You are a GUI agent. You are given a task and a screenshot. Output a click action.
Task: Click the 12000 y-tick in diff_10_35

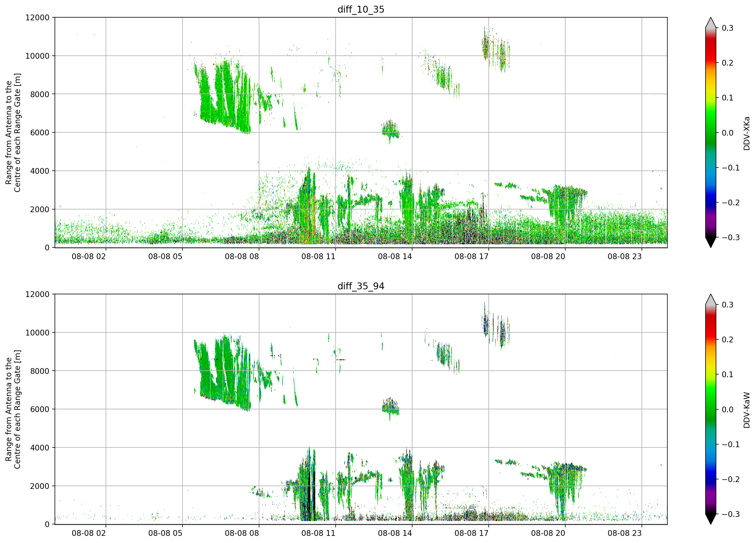[37, 17]
